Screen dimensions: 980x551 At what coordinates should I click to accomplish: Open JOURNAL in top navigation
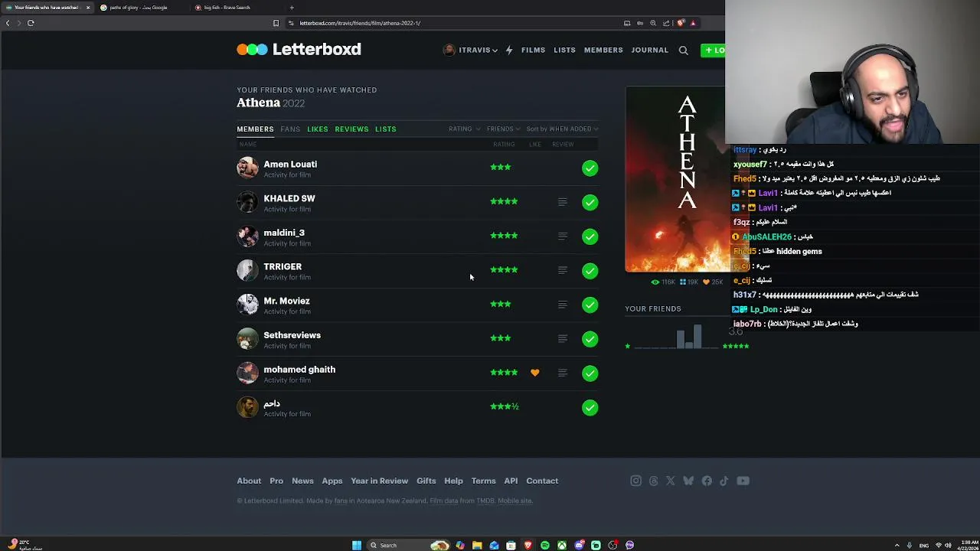(x=650, y=50)
